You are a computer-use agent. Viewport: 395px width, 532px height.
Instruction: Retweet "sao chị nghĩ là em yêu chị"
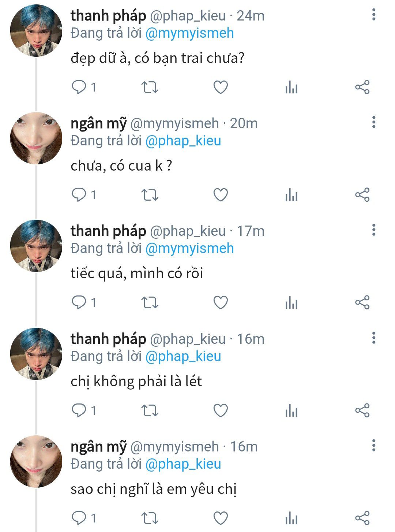pos(150,518)
